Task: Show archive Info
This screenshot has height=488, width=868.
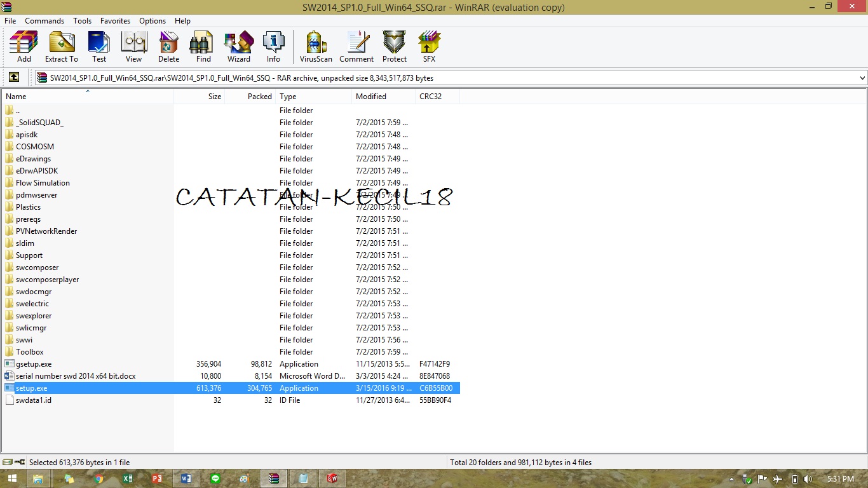Action: pyautogui.click(x=273, y=47)
